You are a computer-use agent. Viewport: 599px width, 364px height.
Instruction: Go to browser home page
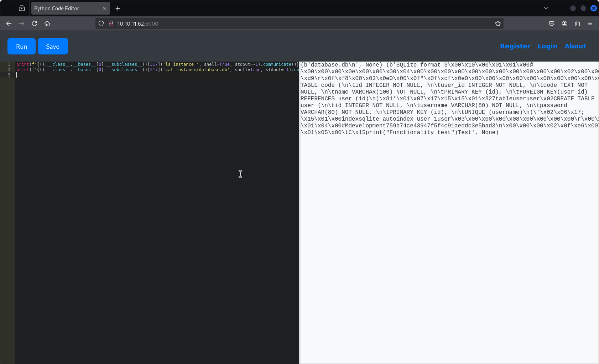(47, 23)
